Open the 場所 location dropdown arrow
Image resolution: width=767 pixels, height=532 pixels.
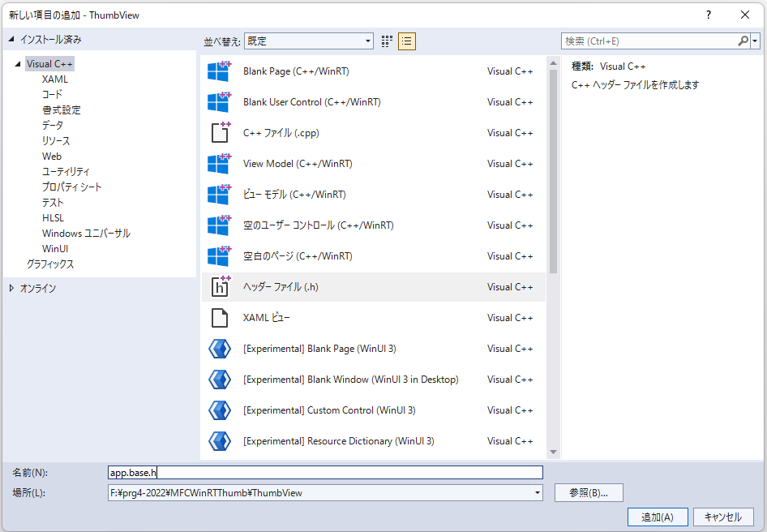538,493
